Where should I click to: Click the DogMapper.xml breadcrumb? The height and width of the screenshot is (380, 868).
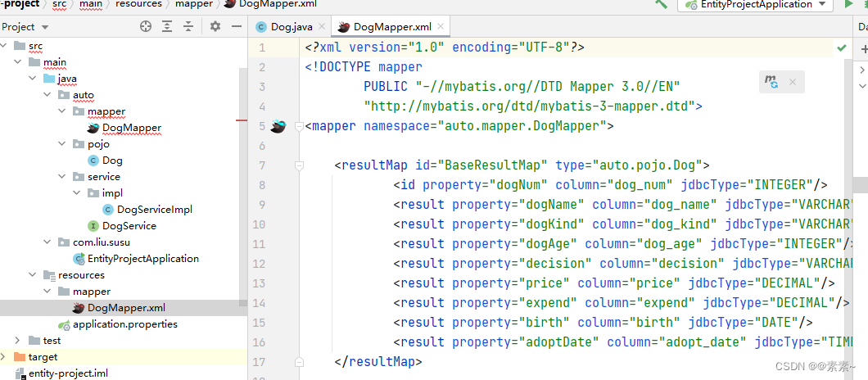(x=271, y=4)
